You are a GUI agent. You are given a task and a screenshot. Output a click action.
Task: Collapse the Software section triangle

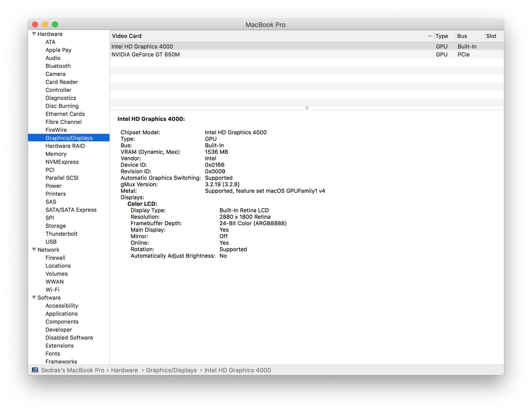point(34,298)
